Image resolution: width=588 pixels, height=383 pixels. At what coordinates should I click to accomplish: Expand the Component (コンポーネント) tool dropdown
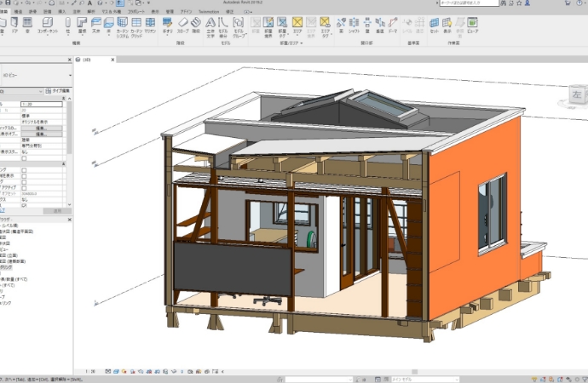click(x=49, y=32)
